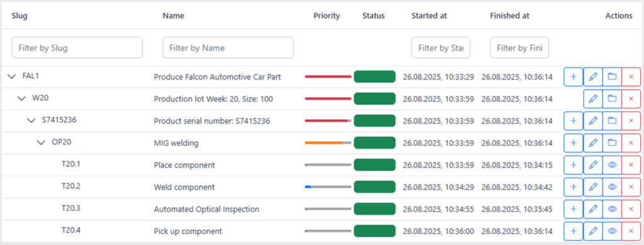This screenshot has width=644, height=245.
Task: Click the plus icon in FAL1 row
Action: (x=574, y=77)
